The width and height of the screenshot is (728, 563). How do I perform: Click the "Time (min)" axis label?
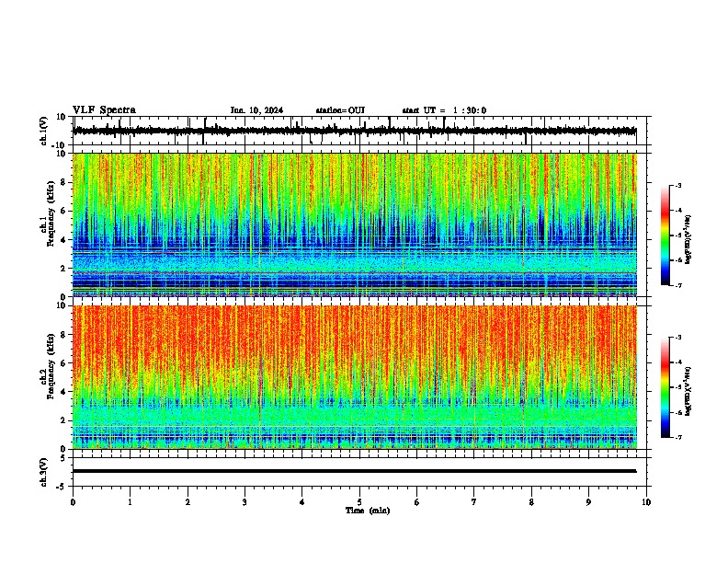tap(368, 511)
